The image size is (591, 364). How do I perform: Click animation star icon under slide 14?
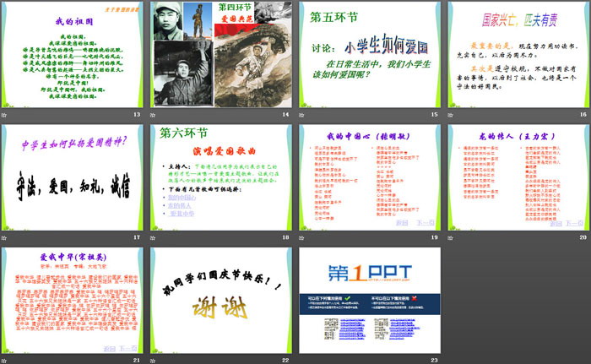click(153, 115)
